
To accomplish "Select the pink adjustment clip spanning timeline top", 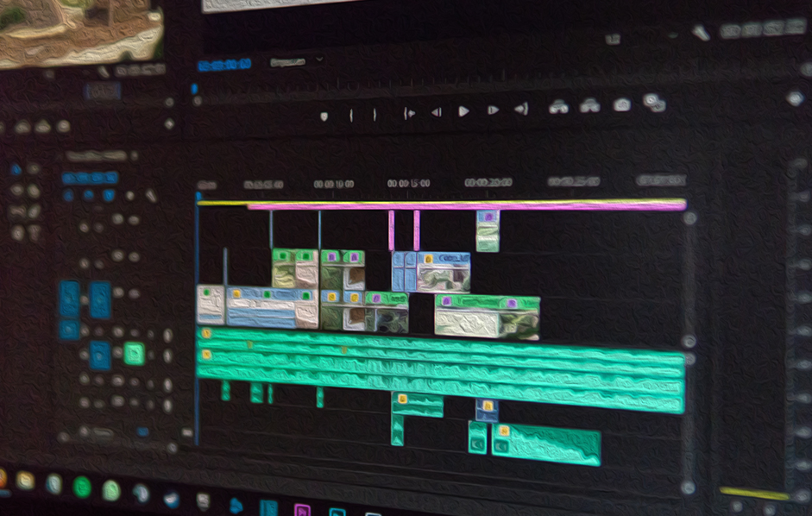I will pos(466,206).
